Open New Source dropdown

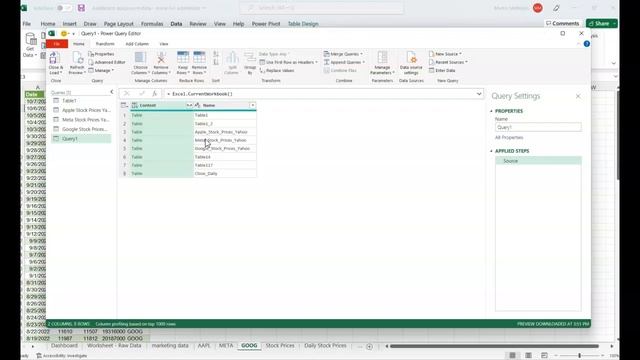pyautogui.click(x=445, y=54)
